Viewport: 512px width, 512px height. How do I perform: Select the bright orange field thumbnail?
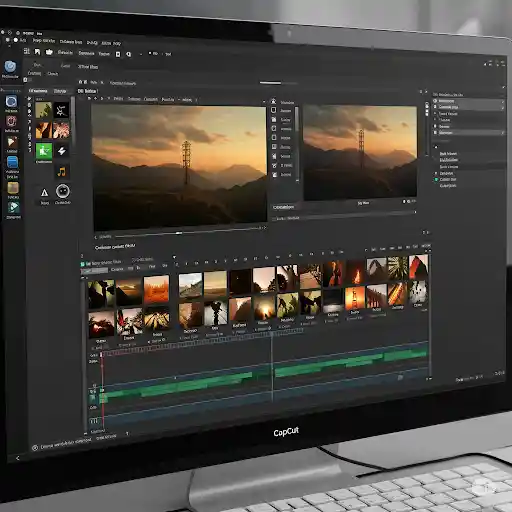tap(156, 289)
